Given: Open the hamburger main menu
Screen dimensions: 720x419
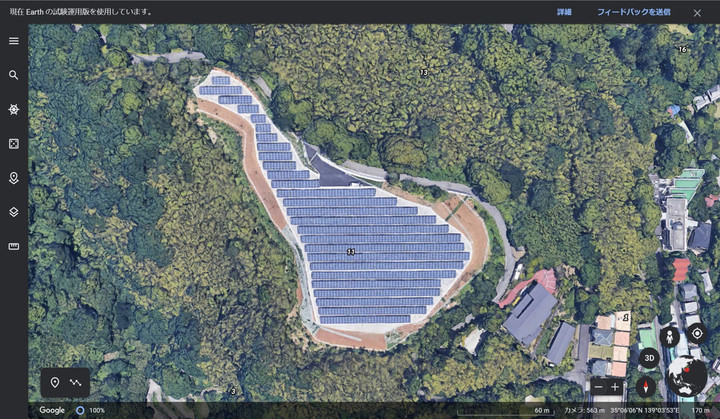Looking at the screenshot, I should pos(14,41).
